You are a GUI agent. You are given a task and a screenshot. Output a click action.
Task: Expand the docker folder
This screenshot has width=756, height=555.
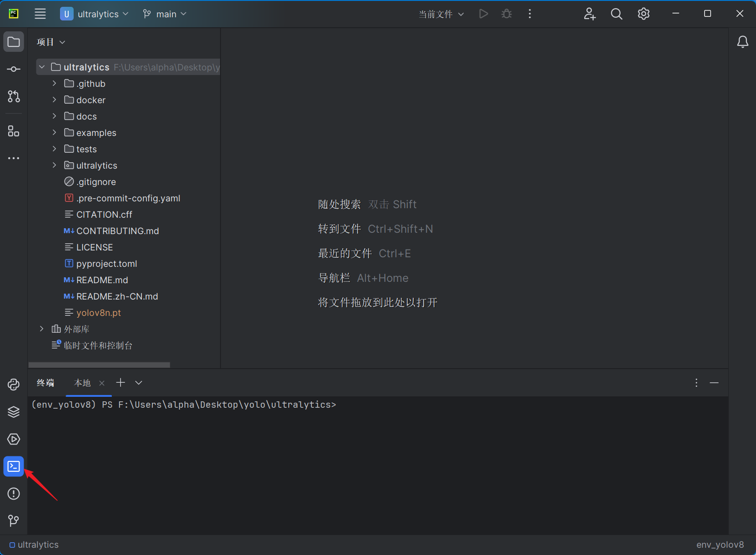point(55,100)
